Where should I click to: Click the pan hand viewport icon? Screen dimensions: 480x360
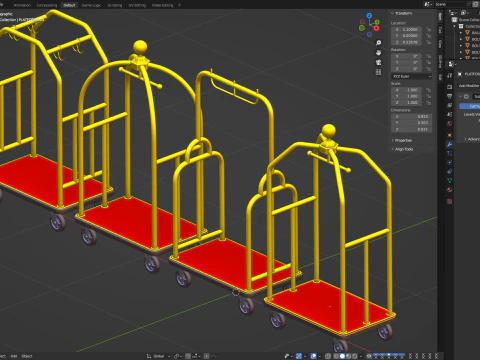pyautogui.click(x=378, y=53)
